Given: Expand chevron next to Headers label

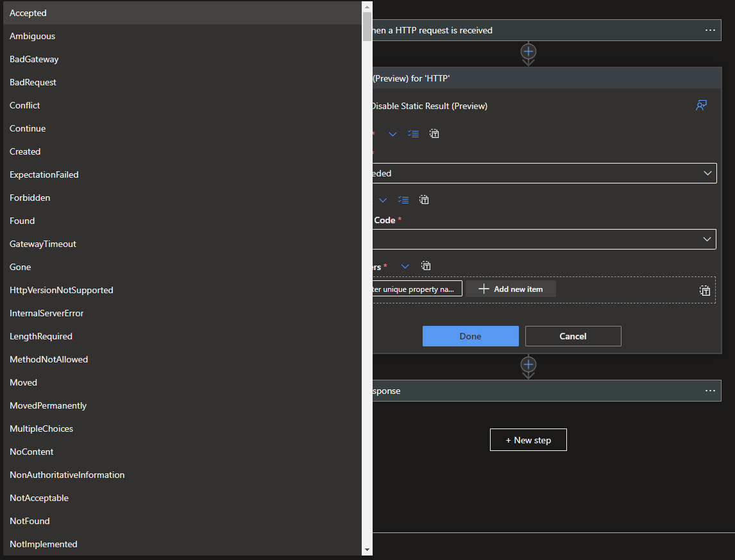Looking at the screenshot, I should [405, 266].
